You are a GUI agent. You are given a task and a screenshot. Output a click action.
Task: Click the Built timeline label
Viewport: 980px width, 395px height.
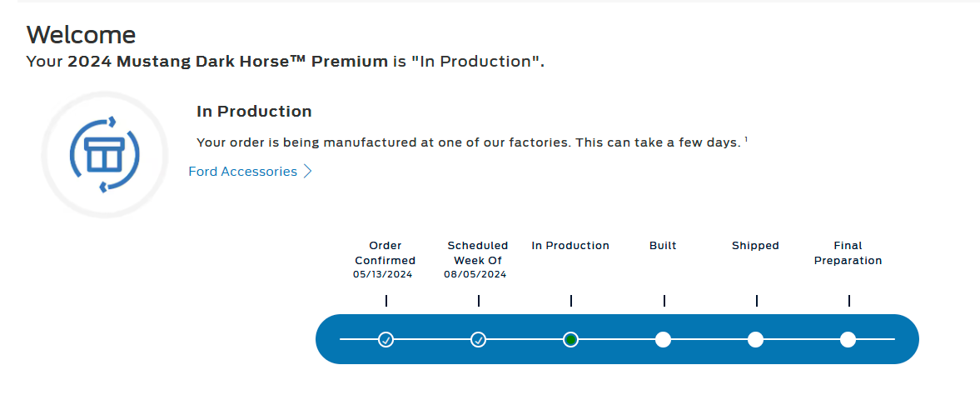663,245
